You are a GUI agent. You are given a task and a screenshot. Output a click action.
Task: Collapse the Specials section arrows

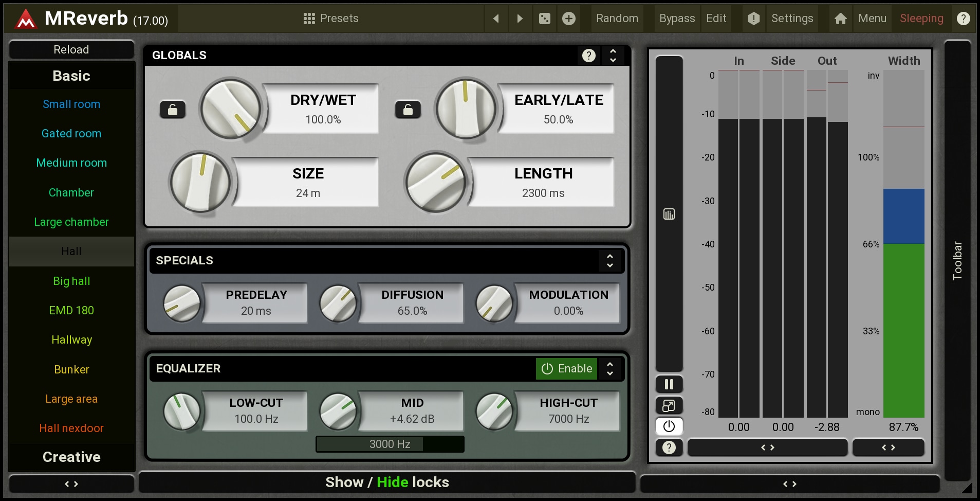610,260
